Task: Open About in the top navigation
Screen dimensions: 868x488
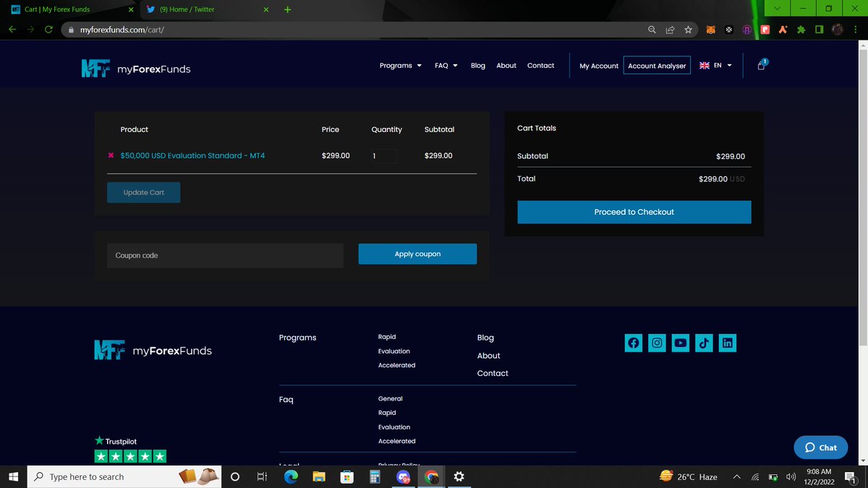Action: 506,66
